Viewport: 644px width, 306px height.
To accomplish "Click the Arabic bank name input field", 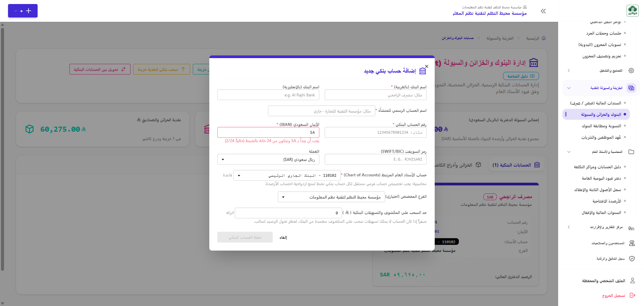I will tap(376, 95).
